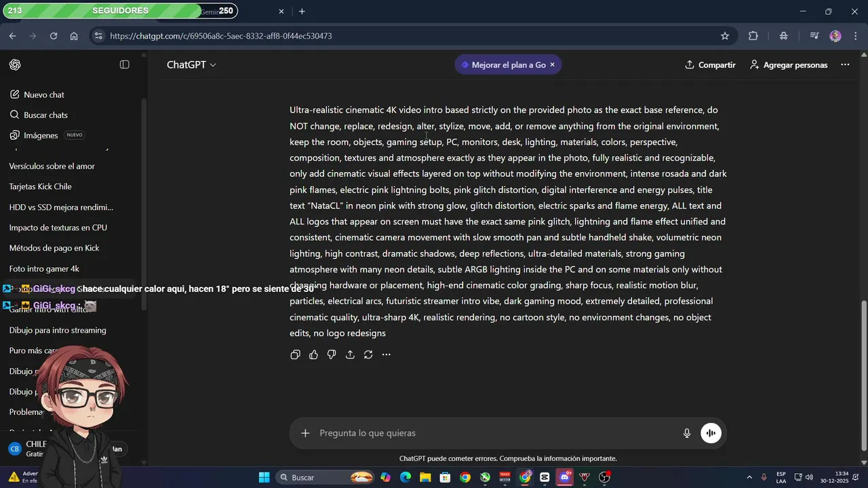
Task: Click the ChatGPT logo in the sidebar
Action: 15,64
